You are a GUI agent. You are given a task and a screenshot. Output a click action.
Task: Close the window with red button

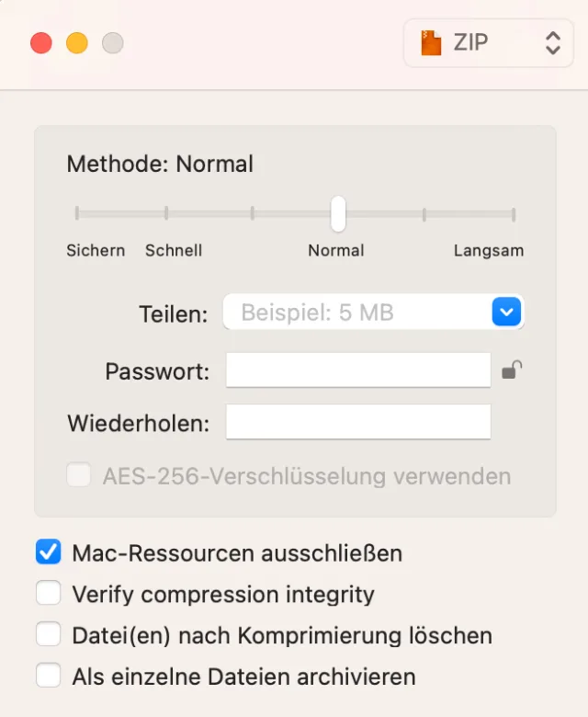tap(41, 42)
